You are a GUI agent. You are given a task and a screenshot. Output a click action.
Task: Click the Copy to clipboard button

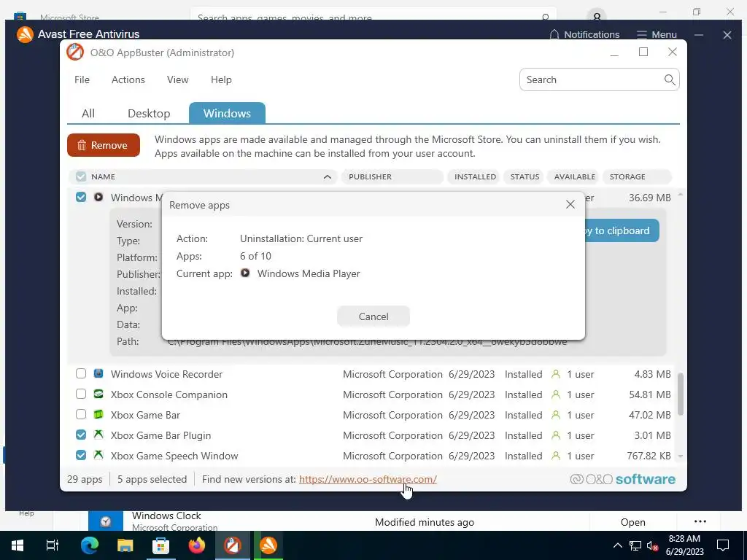tap(621, 230)
